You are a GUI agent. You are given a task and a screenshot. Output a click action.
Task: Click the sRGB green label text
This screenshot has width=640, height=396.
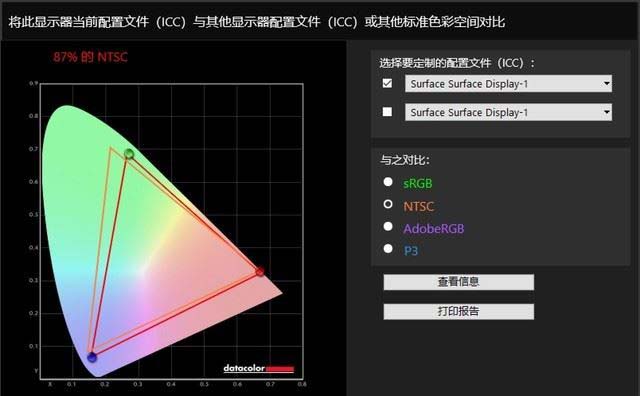tap(418, 183)
